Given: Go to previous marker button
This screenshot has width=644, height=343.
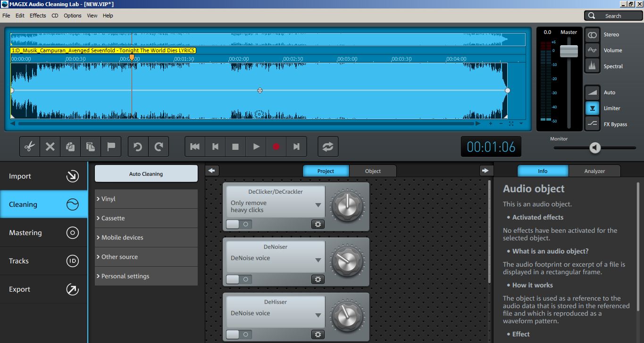Looking at the screenshot, I should click(215, 147).
